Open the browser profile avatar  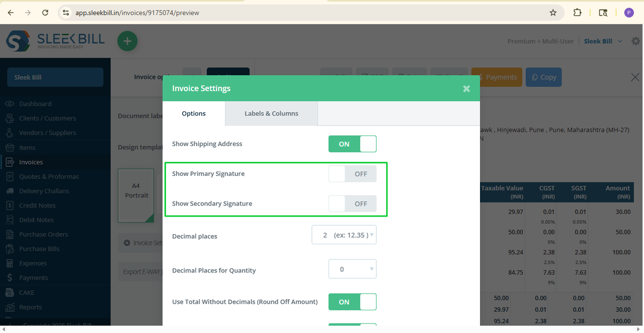pyautogui.click(x=629, y=13)
